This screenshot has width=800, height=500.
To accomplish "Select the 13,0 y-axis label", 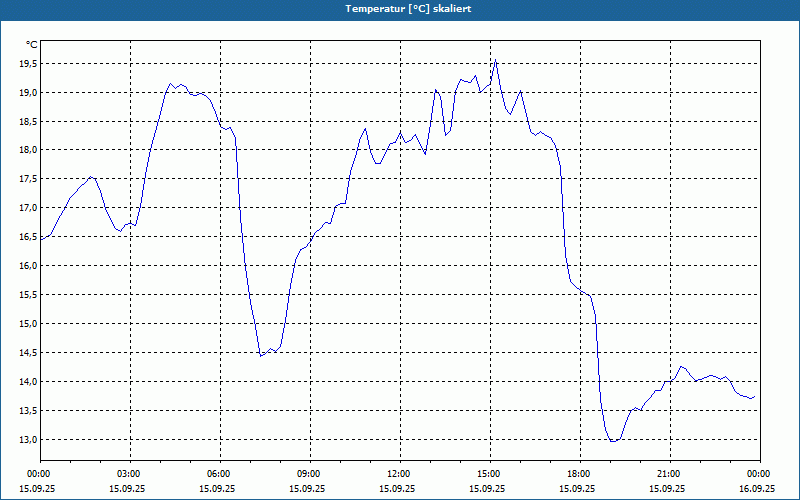I will pyautogui.click(x=29, y=439).
